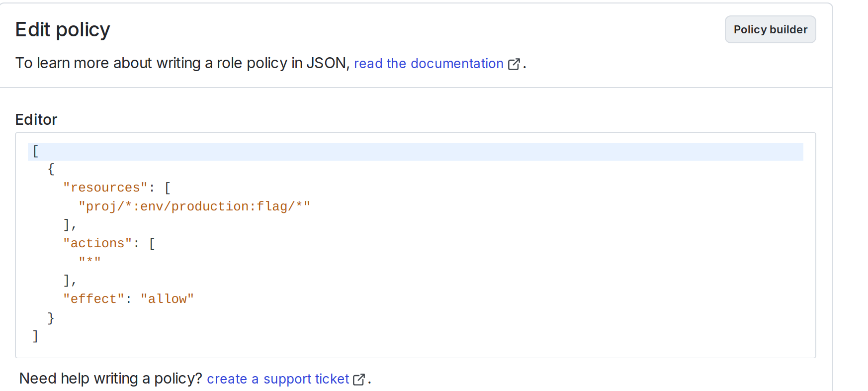This screenshot has width=868, height=391.
Task: Click the proj/*:env/production:flag/* resource string
Action: 194,206
